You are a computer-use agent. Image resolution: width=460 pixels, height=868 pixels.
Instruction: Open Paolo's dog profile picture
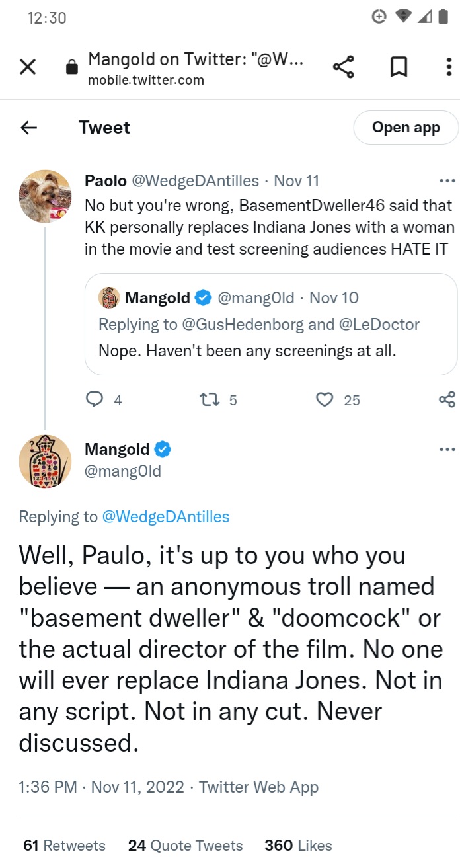[x=45, y=196]
